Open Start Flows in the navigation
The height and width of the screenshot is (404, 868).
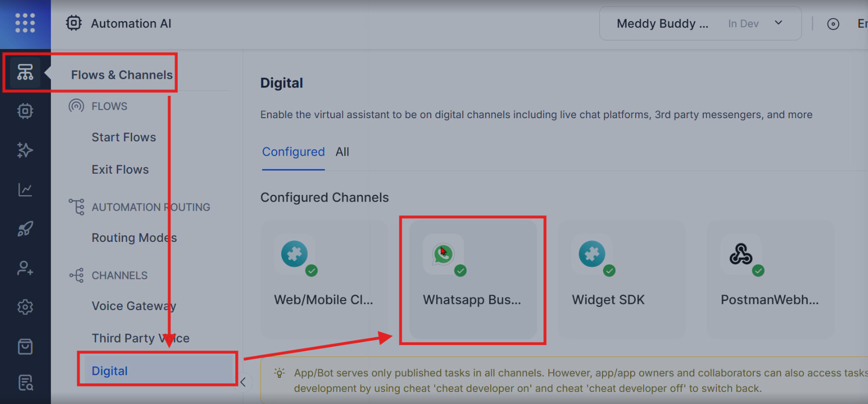pos(124,137)
